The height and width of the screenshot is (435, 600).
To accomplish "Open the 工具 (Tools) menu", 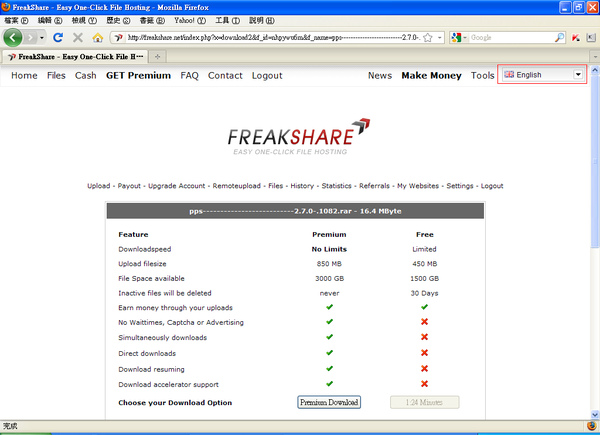I will [x=227, y=21].
